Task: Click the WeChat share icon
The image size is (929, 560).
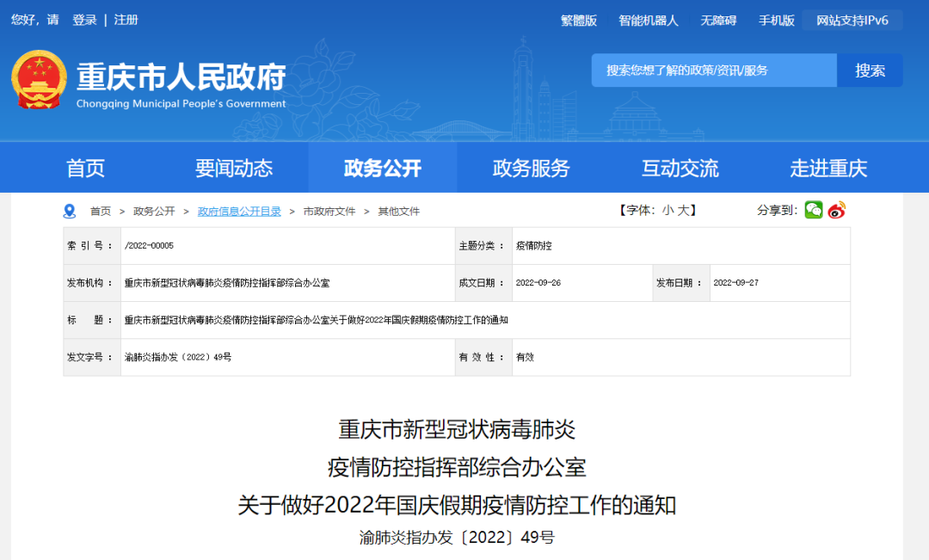Action: pos(814,210)
